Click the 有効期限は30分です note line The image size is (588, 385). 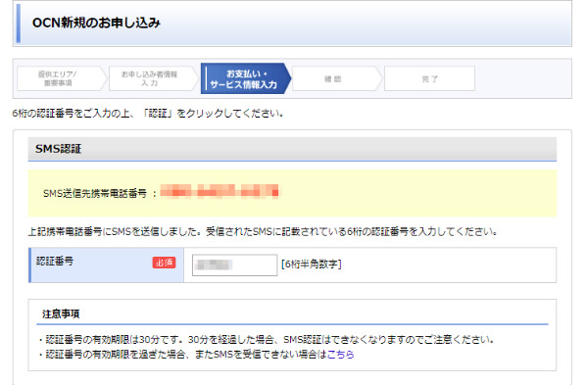267,340
